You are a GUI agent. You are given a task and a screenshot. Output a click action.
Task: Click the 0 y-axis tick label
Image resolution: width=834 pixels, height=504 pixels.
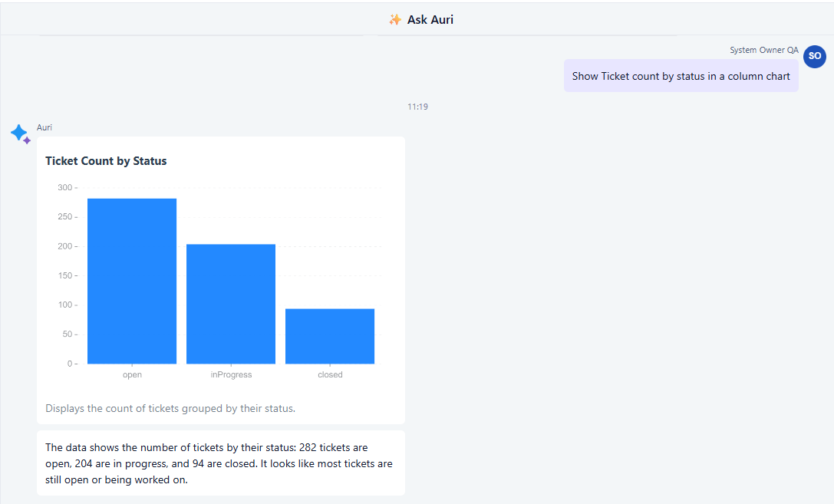70,364
